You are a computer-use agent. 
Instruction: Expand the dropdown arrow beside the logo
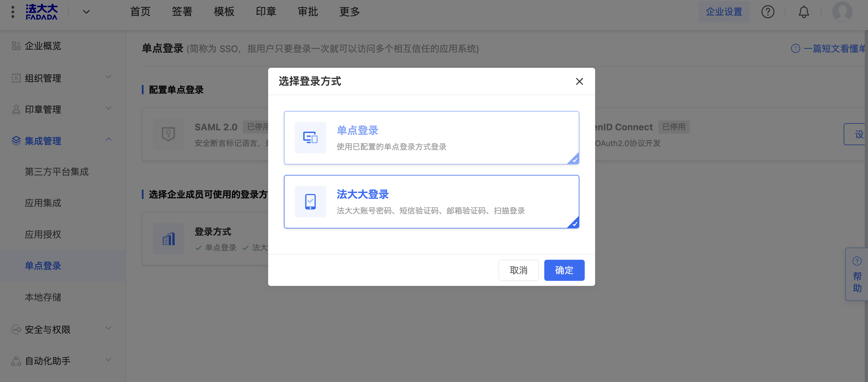tap(86, 12)
